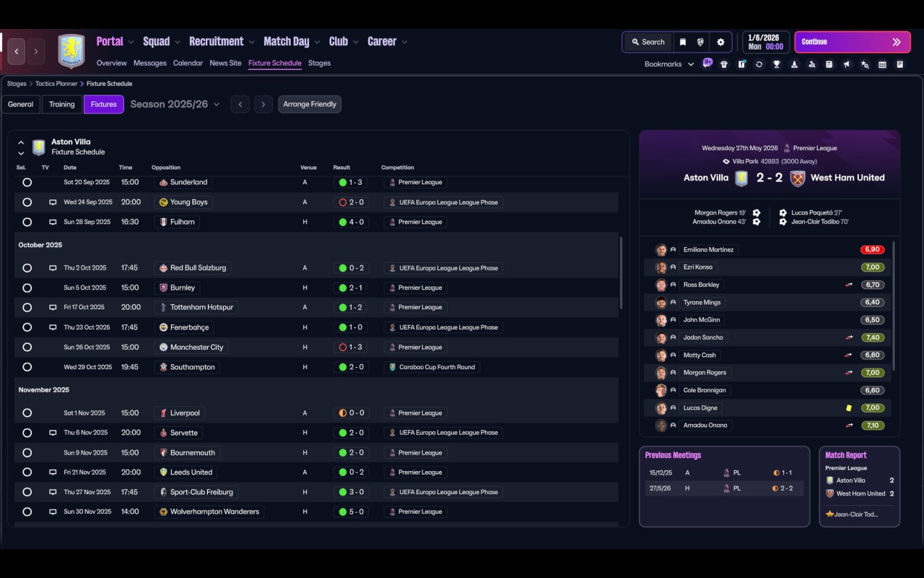This screenshot has width=924, height=578.
Task: Open the Squad dropdown menu
Action: pos(162,42)
